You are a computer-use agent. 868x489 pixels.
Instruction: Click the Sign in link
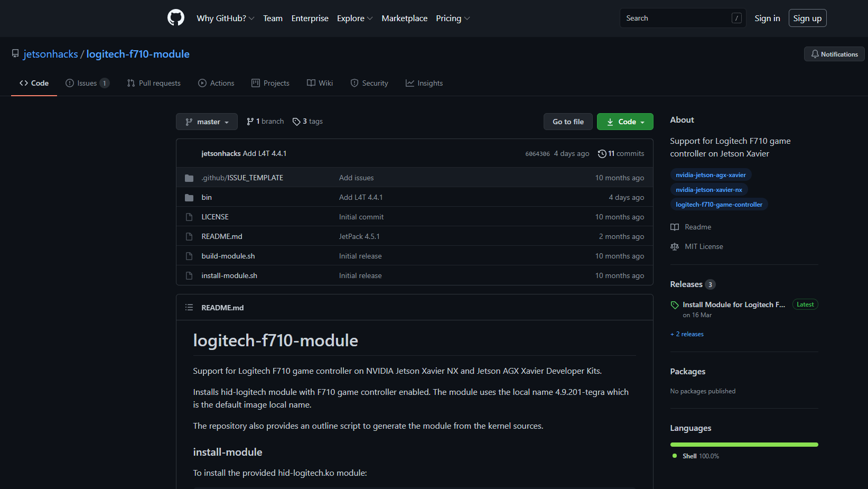(x=767, y=19)
